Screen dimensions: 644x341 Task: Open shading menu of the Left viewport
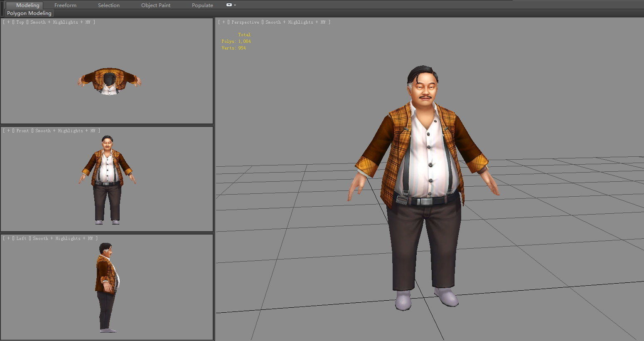click(63, 238)
